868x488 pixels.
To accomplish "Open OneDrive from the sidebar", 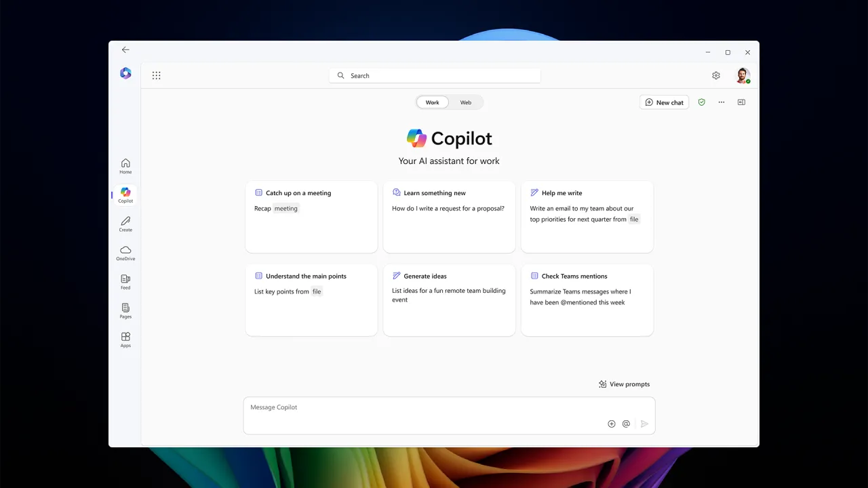I will click(125, 253).
